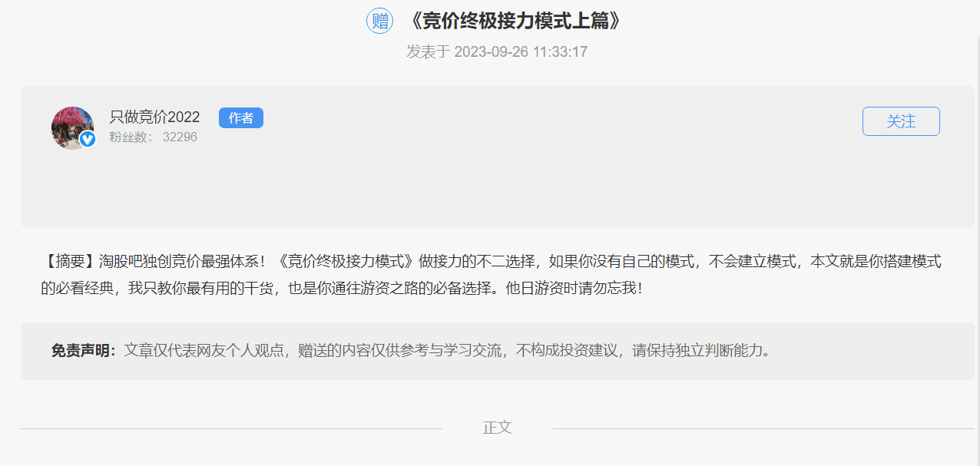Open the avatar of 只做竞价2022
This screenshot has width=980, height=466.
(72, 127)
